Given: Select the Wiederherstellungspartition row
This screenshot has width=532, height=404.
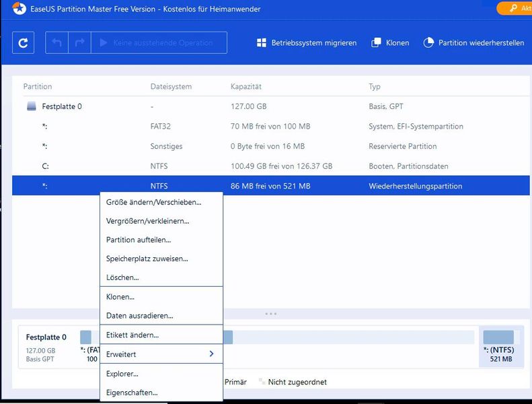Looking at the screenshot, I should tap(271, 186).
